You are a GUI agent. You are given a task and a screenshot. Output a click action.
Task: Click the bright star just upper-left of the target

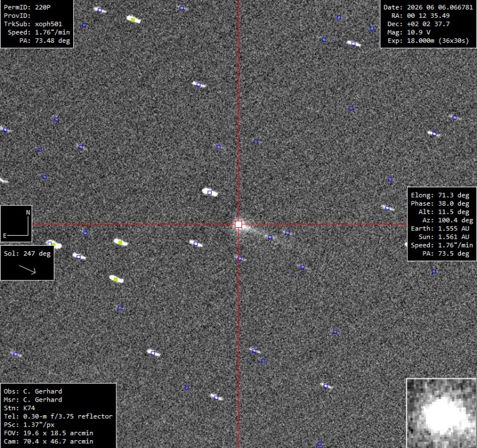[210, 192]
